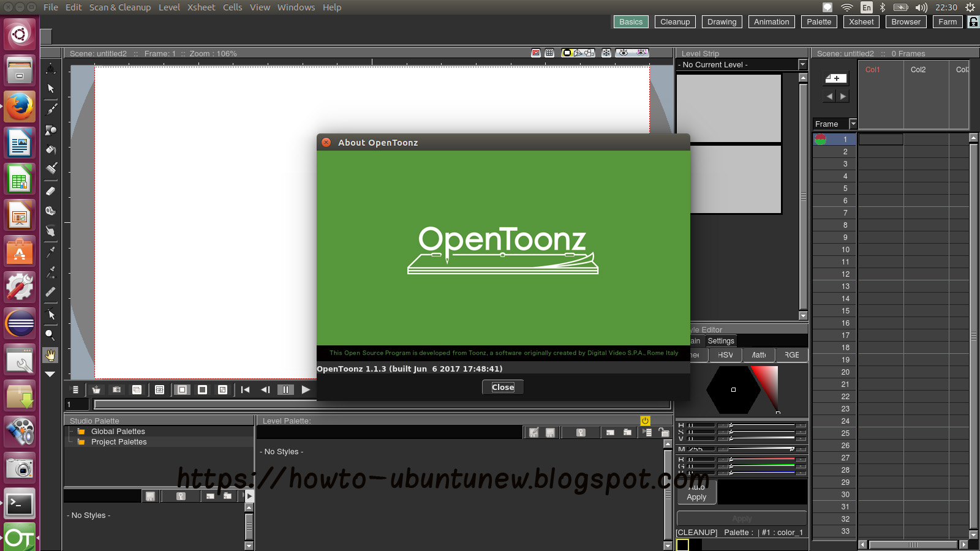This screenshot has height=551, width=980.
Task: Close the About OpenToonz dialog with Close button
Action: tap(502, 387)
